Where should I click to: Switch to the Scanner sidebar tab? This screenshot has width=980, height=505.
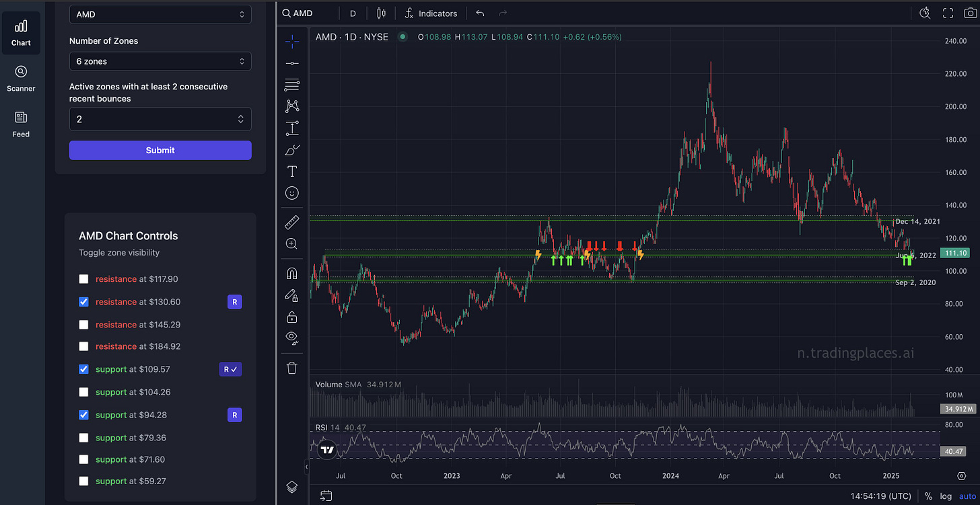tap(21, 79)
